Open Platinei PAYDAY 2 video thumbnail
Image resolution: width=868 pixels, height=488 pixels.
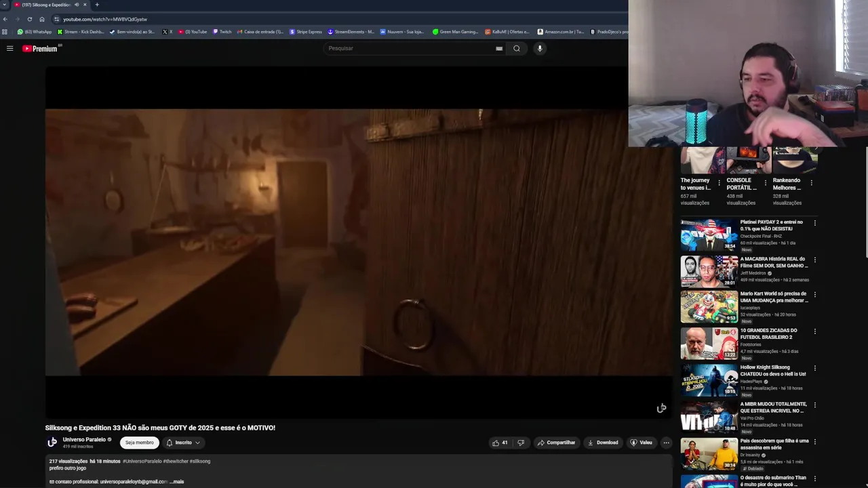709,235
